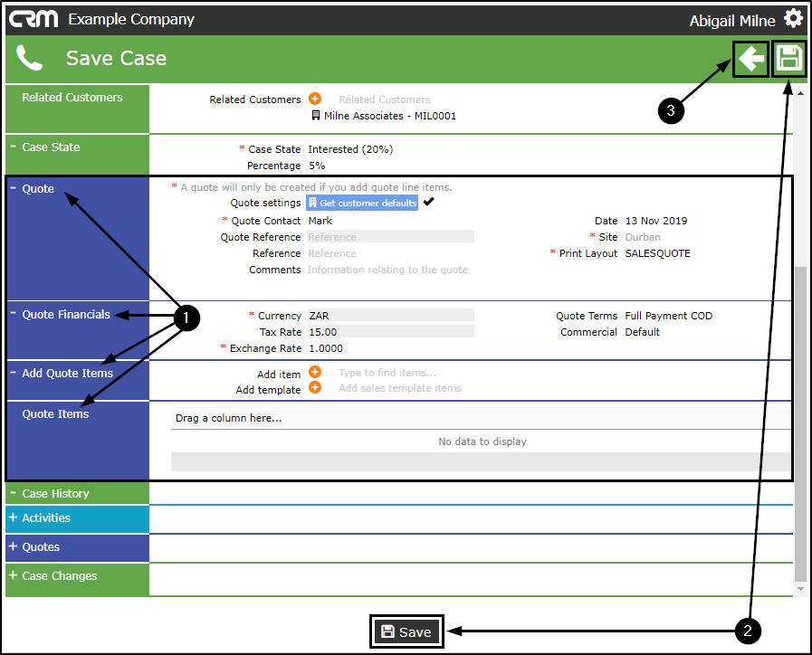Screen dimensions: 812x655
Task: Click the greyed Quote Reference field
Action: 390,236
